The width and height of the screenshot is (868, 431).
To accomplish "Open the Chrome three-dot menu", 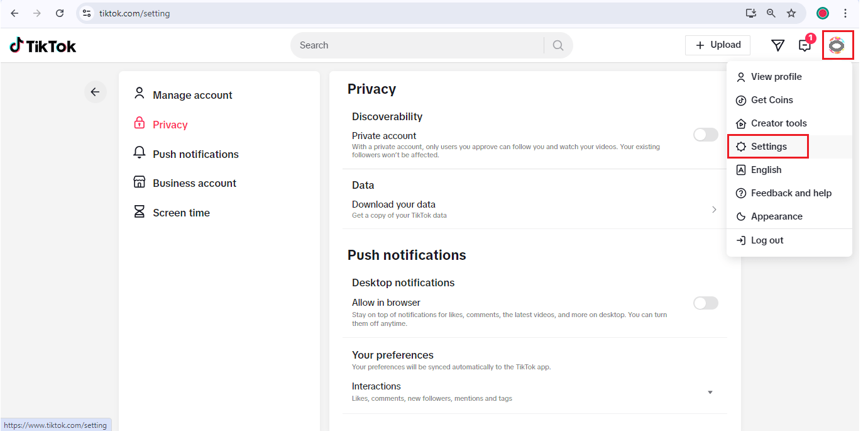I will [x=845, y=13].
